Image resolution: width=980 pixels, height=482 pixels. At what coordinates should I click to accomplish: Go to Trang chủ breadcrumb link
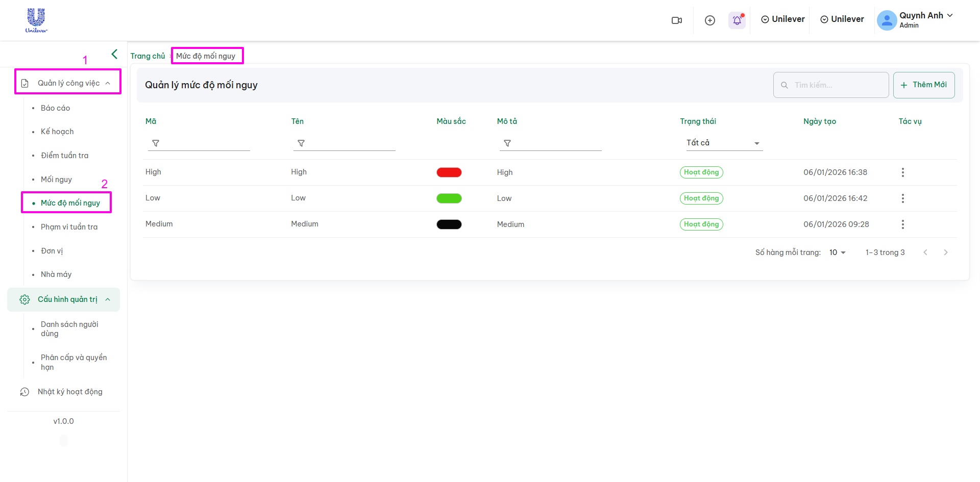click(x=148, y=56)
